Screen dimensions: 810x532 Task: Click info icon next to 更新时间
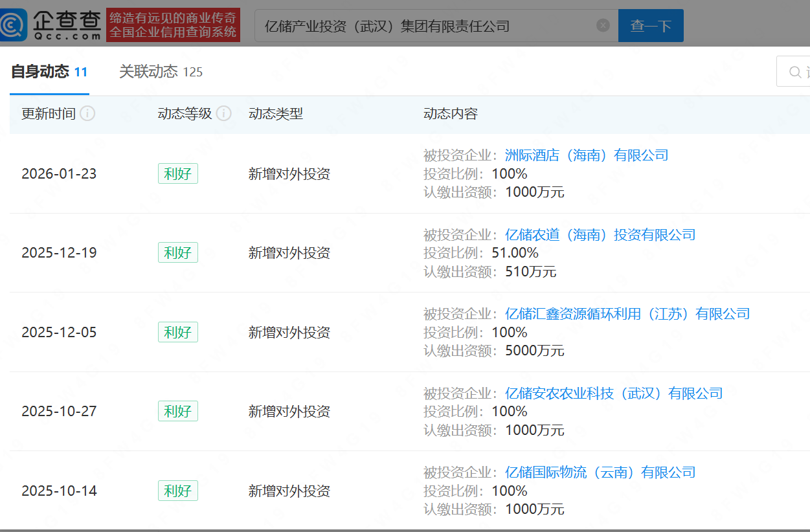tap(87, 114)
